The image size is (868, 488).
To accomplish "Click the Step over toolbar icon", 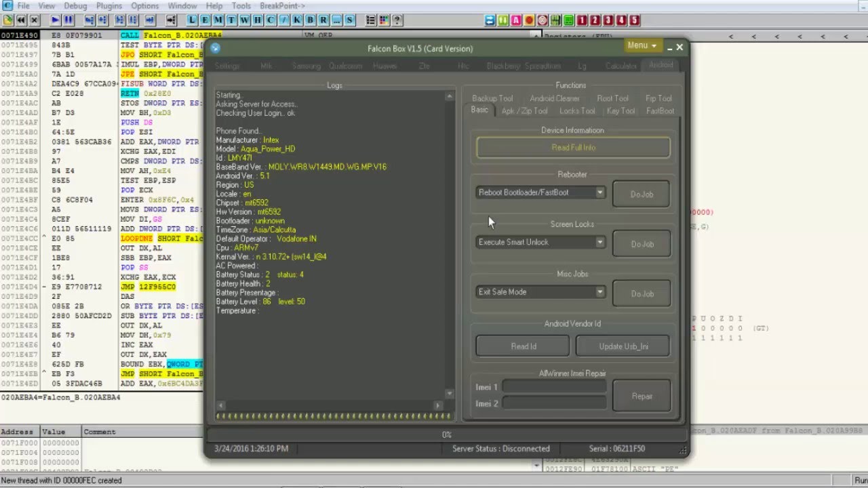I will [x=102, y=20].
